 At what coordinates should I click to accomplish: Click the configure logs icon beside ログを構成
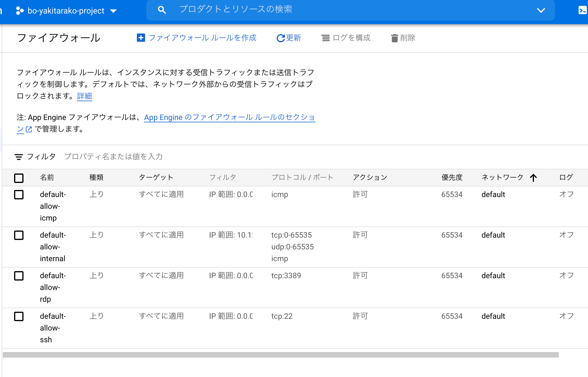click(325, 38)
